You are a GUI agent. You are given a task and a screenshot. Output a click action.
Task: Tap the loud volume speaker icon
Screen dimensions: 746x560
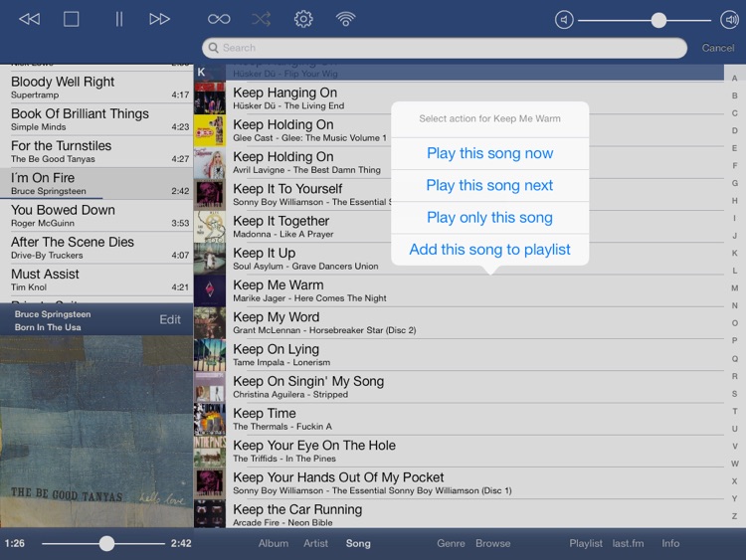[729, 20]
